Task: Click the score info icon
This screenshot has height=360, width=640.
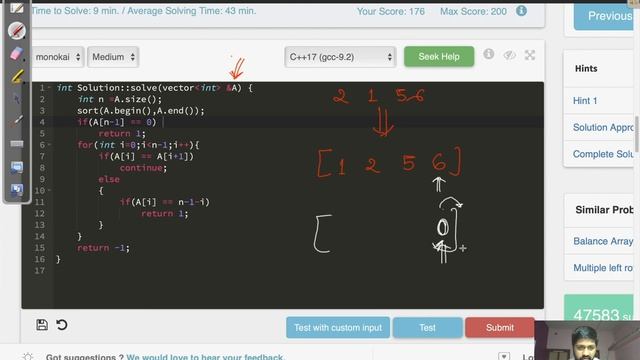Action: point(521,11)
